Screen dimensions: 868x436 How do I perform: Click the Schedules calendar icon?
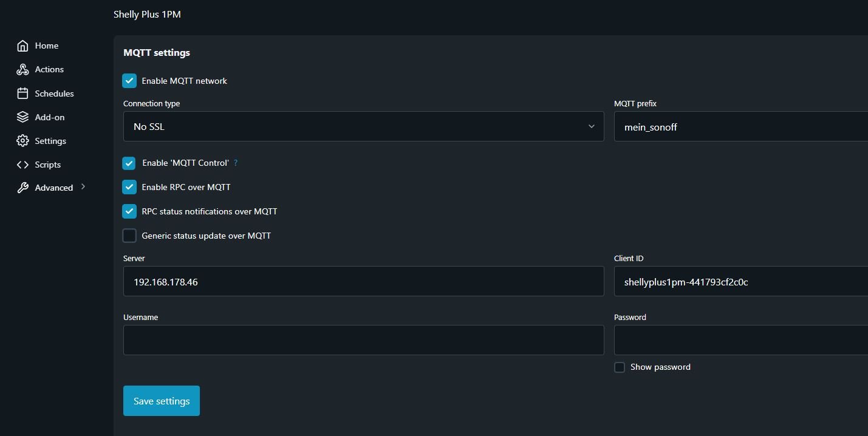(x=22, y=94)
